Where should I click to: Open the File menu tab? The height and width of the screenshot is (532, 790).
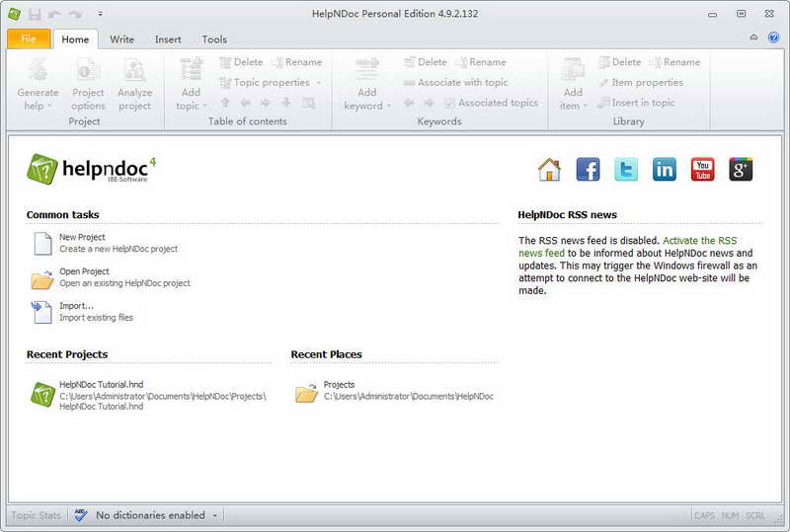(29, 38)
